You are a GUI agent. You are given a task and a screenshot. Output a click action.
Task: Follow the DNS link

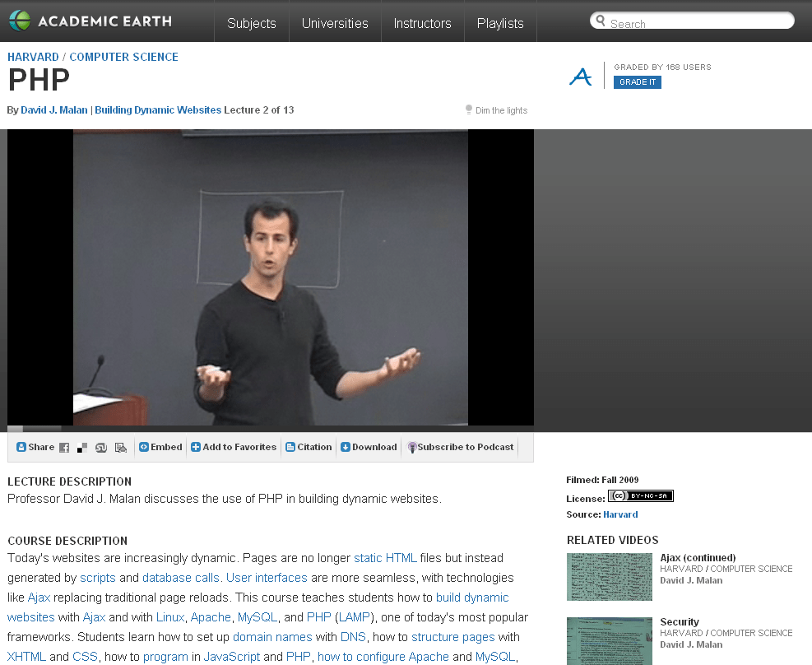[353, 636]
